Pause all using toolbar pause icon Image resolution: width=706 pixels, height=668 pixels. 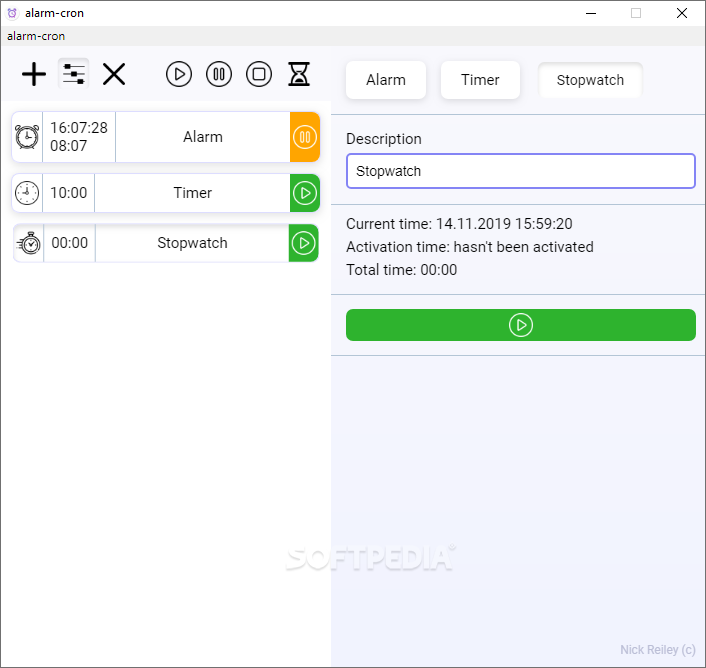click(x=219, y=74)
